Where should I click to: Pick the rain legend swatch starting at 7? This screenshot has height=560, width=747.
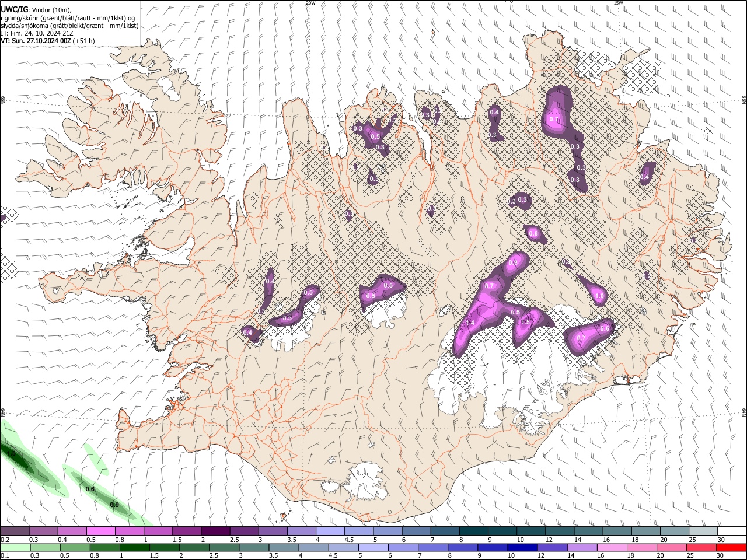tap(432, 548)
